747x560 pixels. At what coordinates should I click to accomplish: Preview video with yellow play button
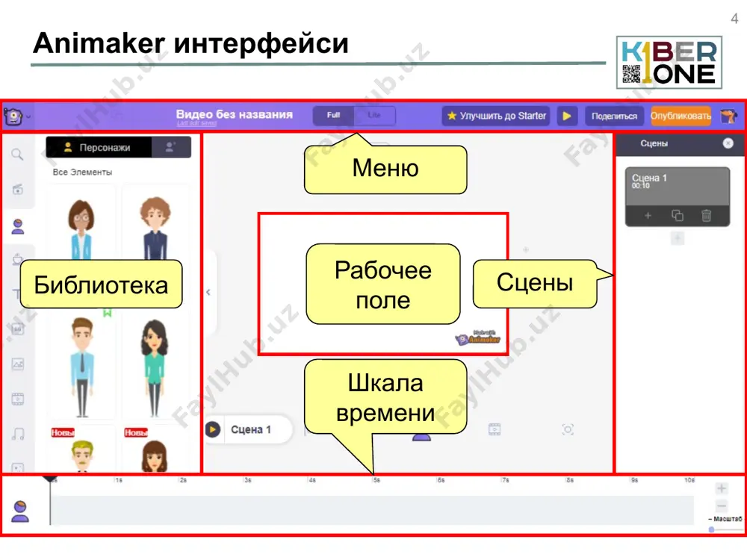click(567, 116)
